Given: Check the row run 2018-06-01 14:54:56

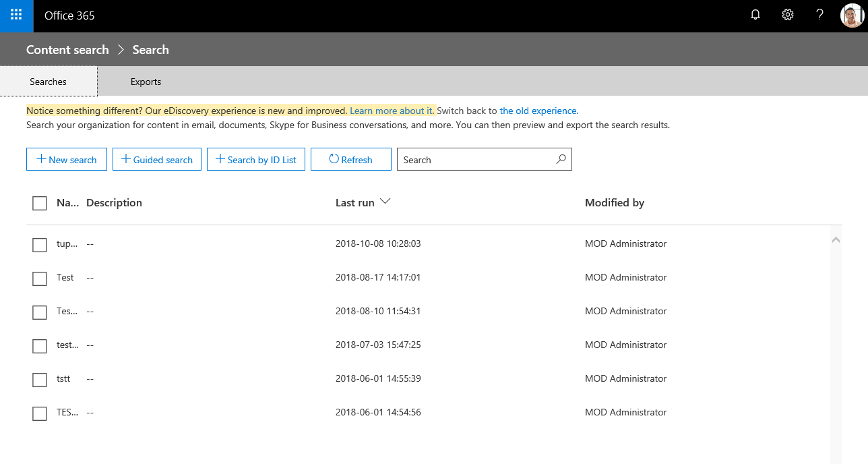Looking at the screenshot, I should [40, 413].
